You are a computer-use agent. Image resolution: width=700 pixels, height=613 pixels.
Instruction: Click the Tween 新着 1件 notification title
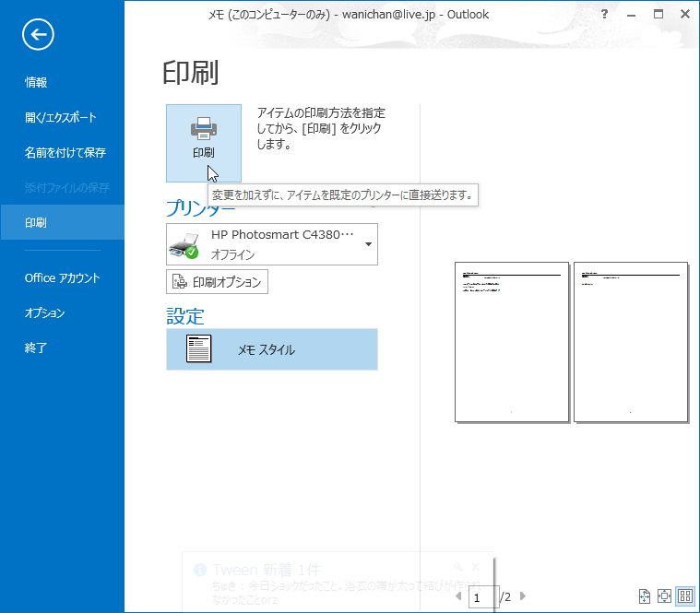point(267,570)
